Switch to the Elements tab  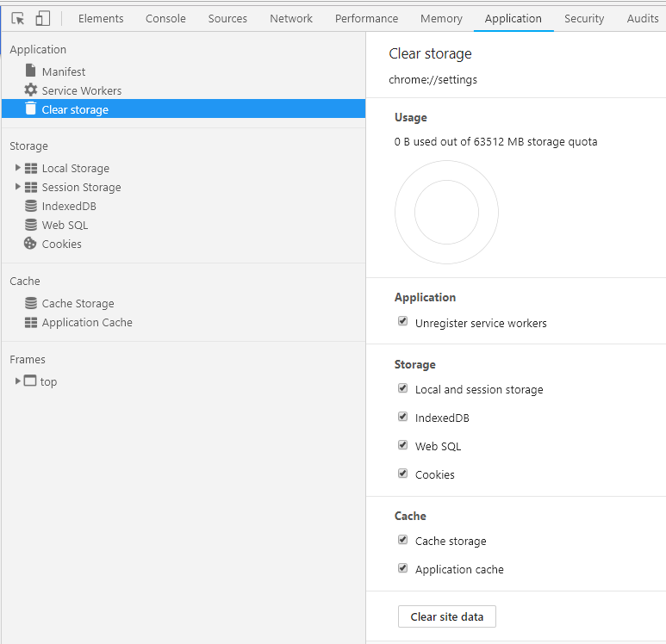click(x=101, y=19)
